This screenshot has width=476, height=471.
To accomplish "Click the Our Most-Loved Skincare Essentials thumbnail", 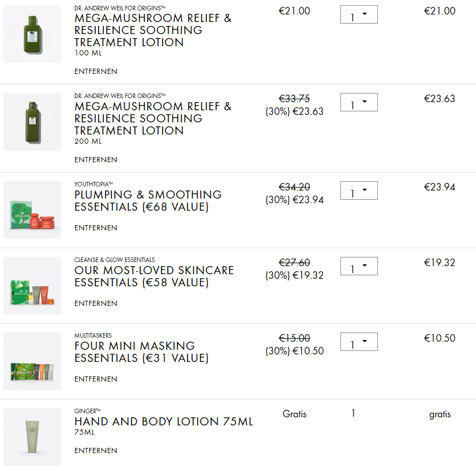I will point(32,286).
